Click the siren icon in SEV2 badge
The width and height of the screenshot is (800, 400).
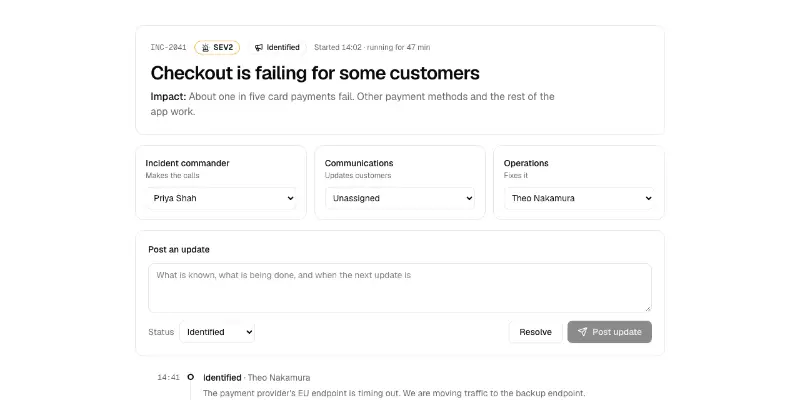coord(206,47)
